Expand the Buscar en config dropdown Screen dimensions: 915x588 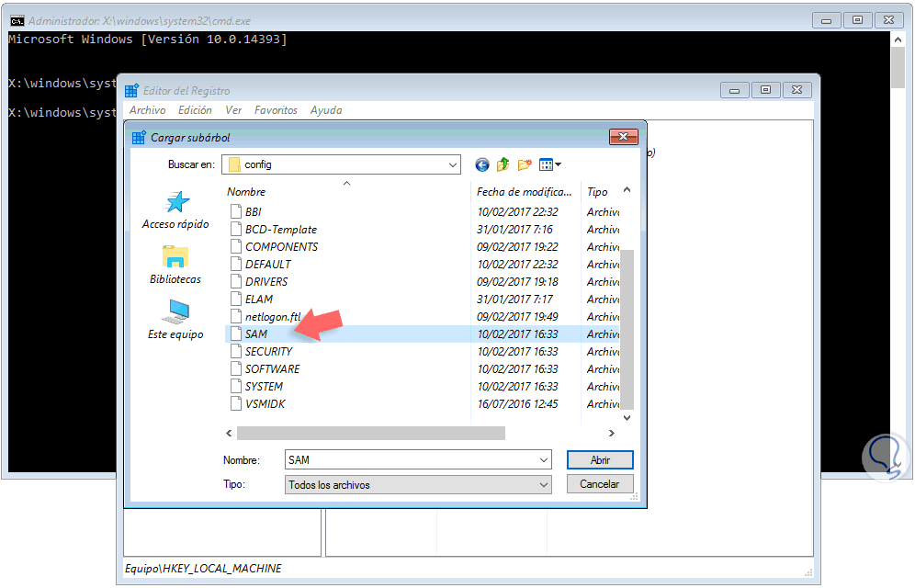452,165
